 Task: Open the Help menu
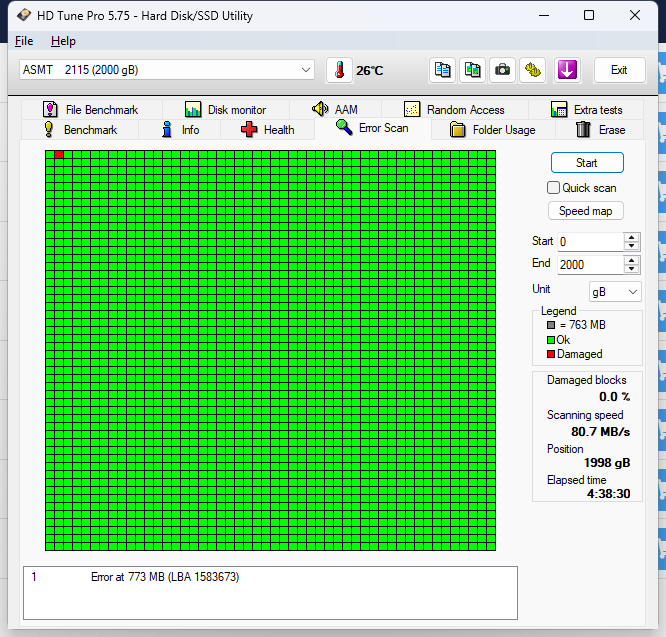pos(63,41)
